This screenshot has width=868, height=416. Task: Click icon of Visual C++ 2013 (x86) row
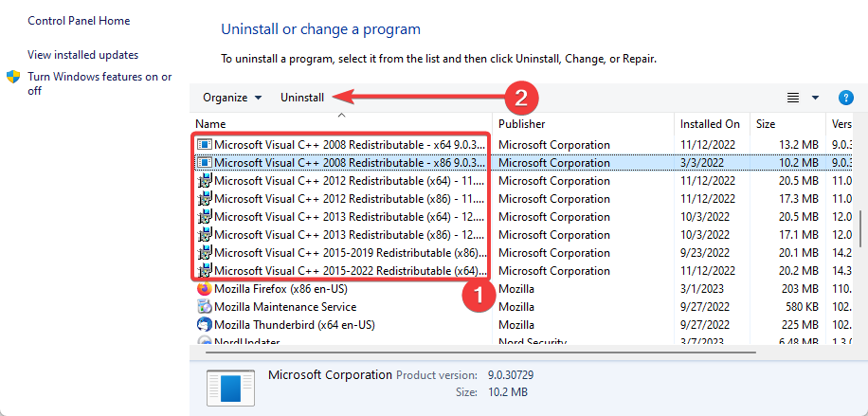pyautogui.click(x=205, y=235)
